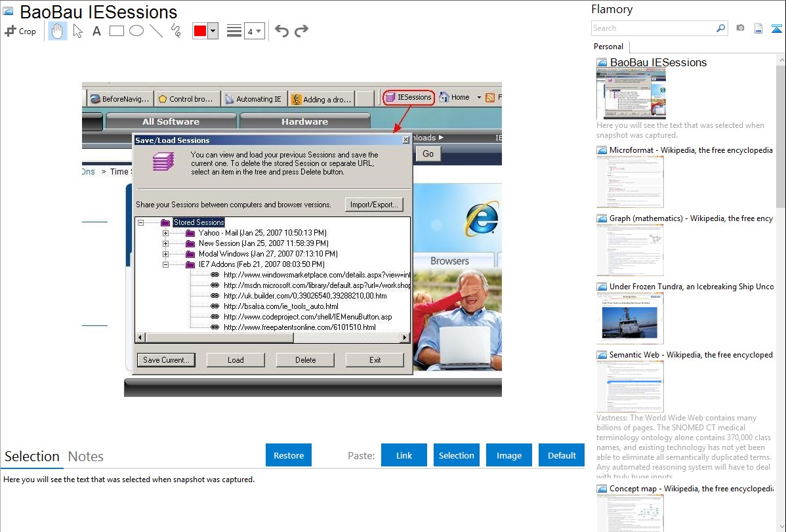Choose the arrow pointer tool
Image resolution: width=786 pixels, height=532 pixels.
tap(77, 31)
